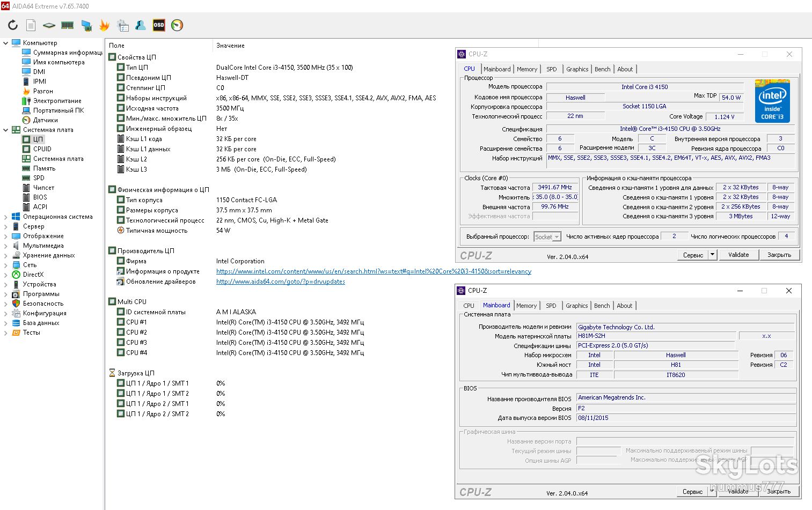Screen dimensions: 812x510
Task: Open Разгон item in the tree
Action: pyautogui.click(x=43, y=91)
